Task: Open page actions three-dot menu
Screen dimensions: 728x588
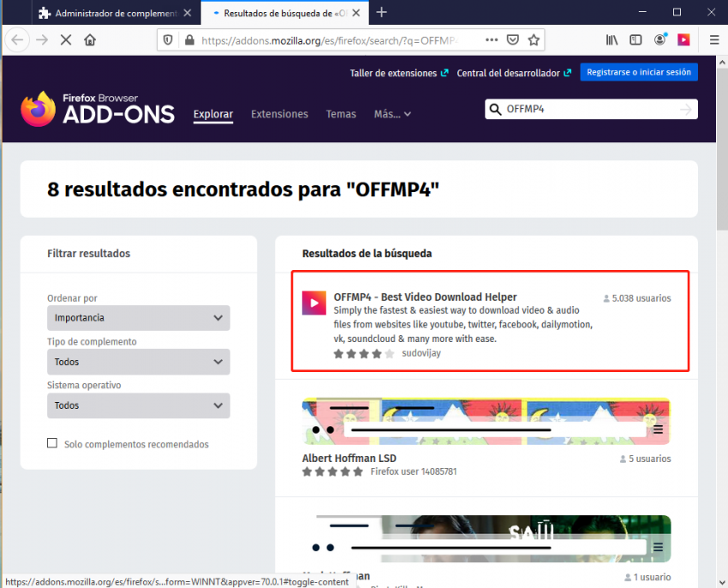Action: tap(492, 40)
